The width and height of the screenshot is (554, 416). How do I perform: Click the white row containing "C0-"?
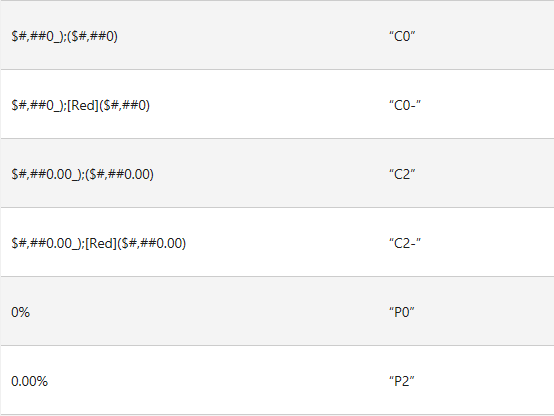(277, 104)
